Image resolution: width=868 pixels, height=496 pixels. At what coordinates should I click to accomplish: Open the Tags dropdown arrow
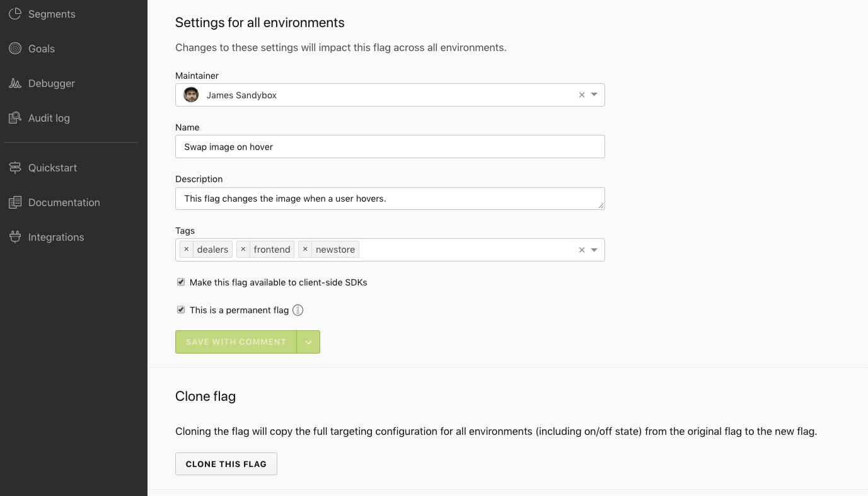click(x=594, y=250)
